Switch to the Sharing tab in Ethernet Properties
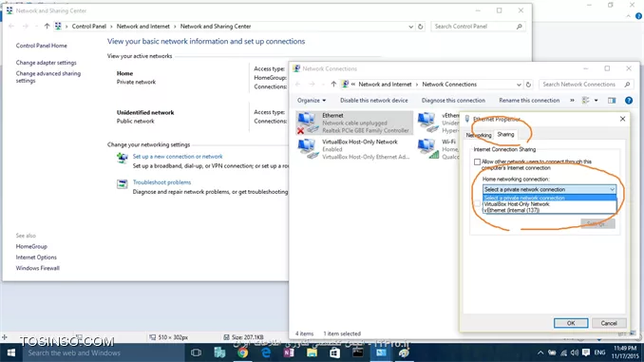This screenshot has width=644, height=362. 505,134
